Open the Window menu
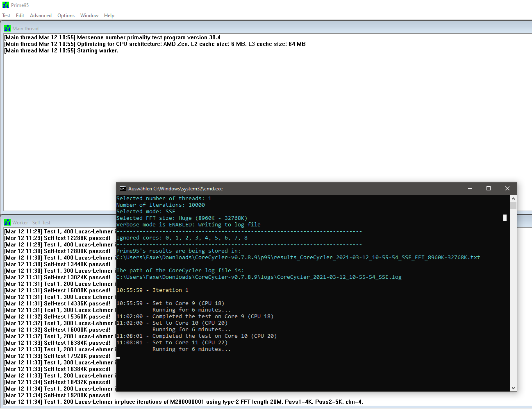 pos(89,16)
